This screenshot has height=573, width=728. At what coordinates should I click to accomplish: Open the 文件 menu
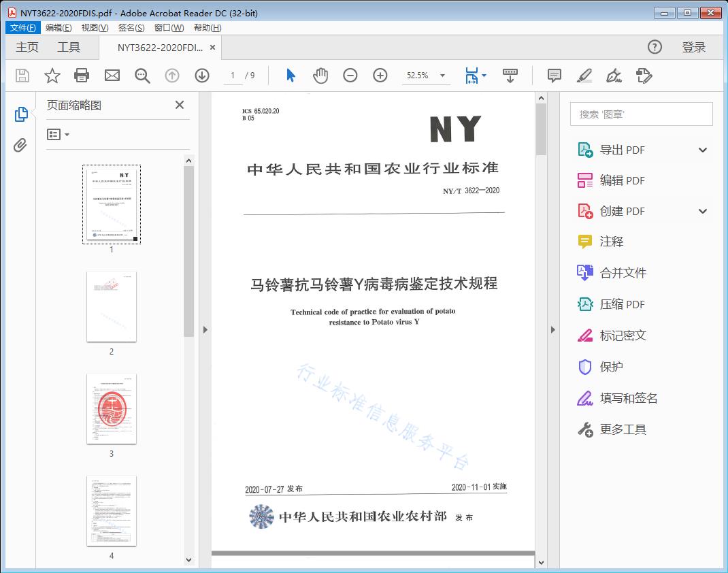pos(22,27)
